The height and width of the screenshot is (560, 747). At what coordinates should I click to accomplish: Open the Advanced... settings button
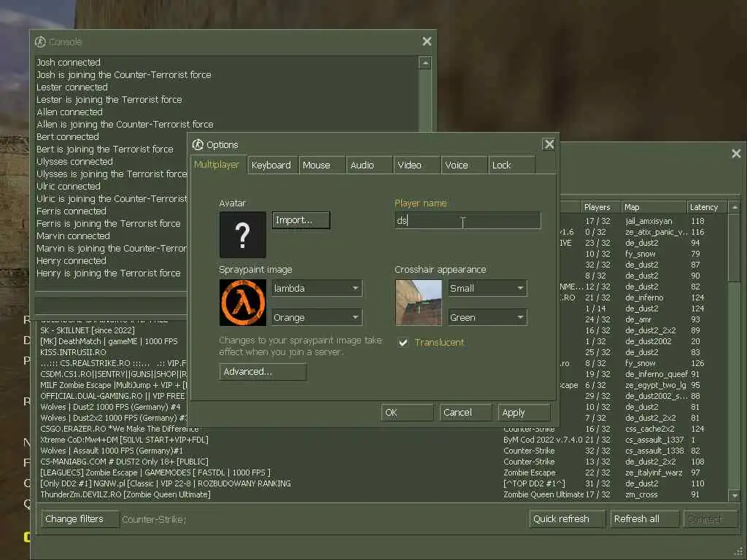tap(263, 371)
